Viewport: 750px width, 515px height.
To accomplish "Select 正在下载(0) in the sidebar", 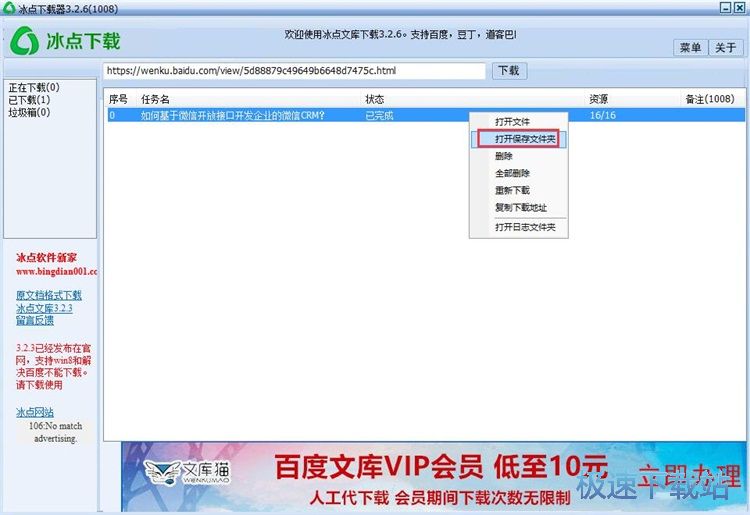I will pos(34,88).
